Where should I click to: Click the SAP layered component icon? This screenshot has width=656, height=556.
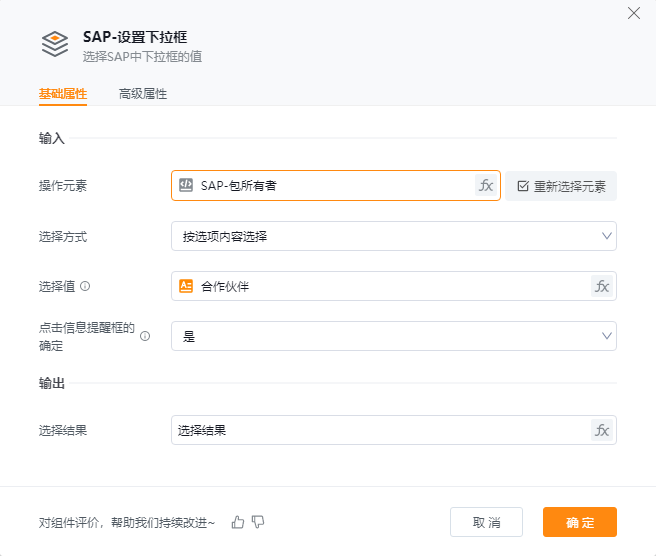(x=55, y=44)
